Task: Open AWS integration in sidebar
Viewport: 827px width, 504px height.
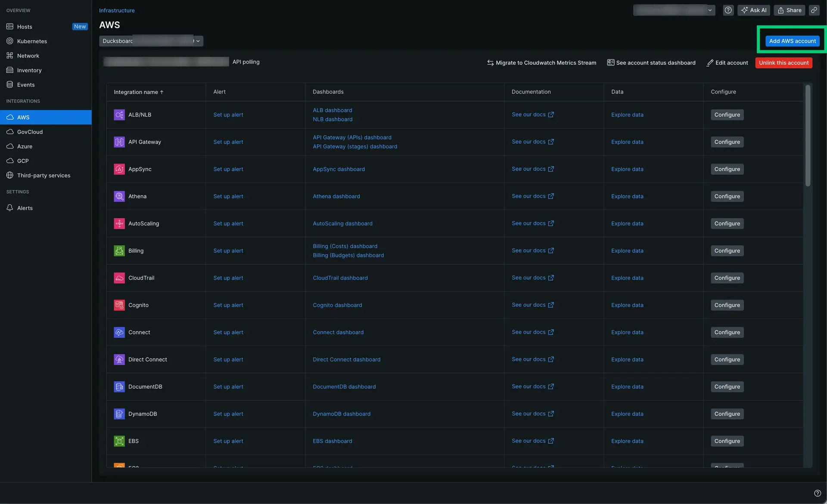Action: pyautogui.click(x=46, y=117)
